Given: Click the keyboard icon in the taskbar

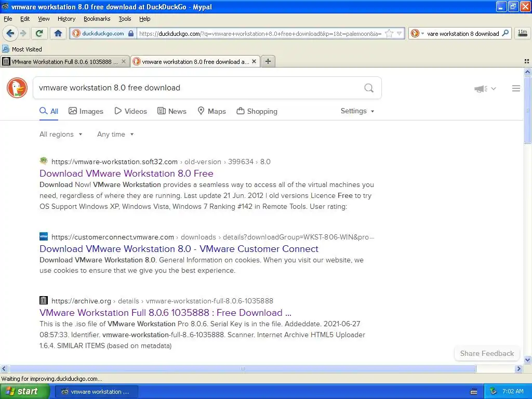Looking at the screenshot, I should pyautogui.click(x=474, y=392).
